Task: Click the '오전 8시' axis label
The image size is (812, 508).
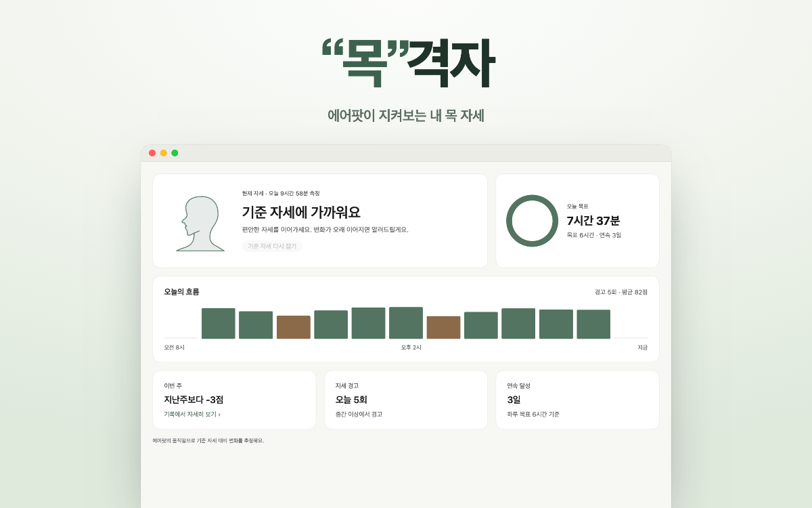Action: click(174, 347)
